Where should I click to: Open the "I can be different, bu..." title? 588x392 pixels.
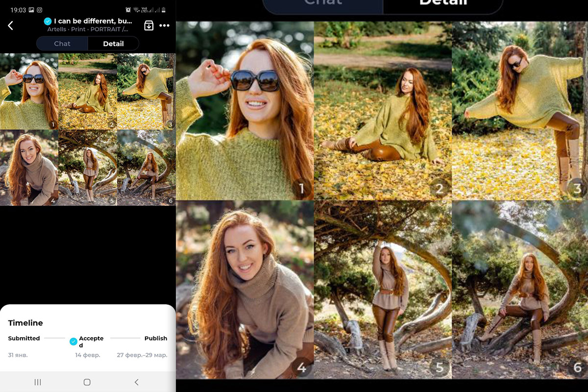click(x=93, y=21)
